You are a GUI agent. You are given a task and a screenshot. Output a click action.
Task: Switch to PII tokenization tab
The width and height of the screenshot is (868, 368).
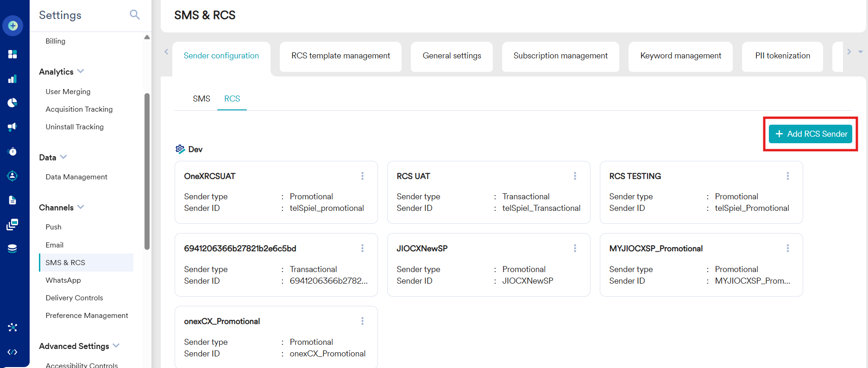tap(782, 57)
